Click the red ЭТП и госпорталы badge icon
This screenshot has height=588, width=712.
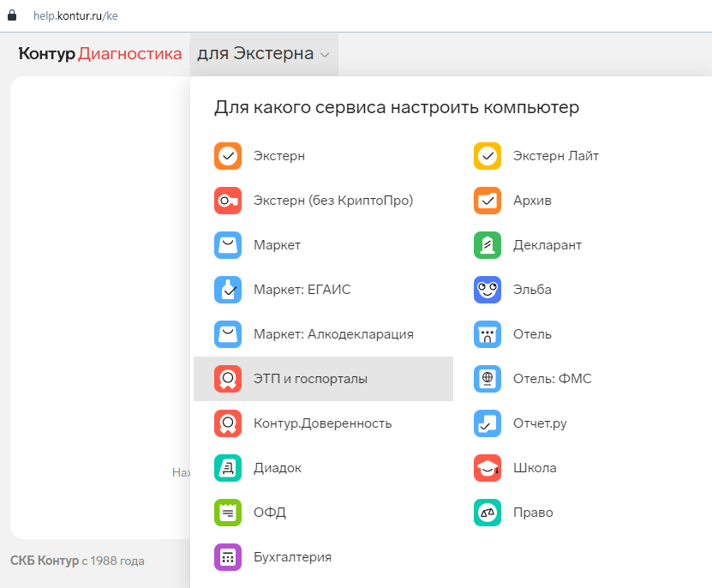[228, 379]
